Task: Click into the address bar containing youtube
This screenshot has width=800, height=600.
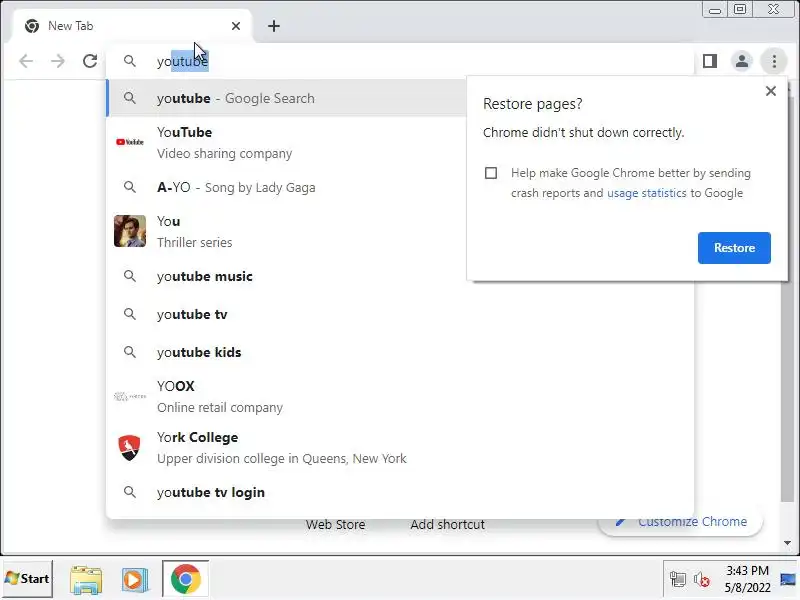Action: (x=398, y=61)
